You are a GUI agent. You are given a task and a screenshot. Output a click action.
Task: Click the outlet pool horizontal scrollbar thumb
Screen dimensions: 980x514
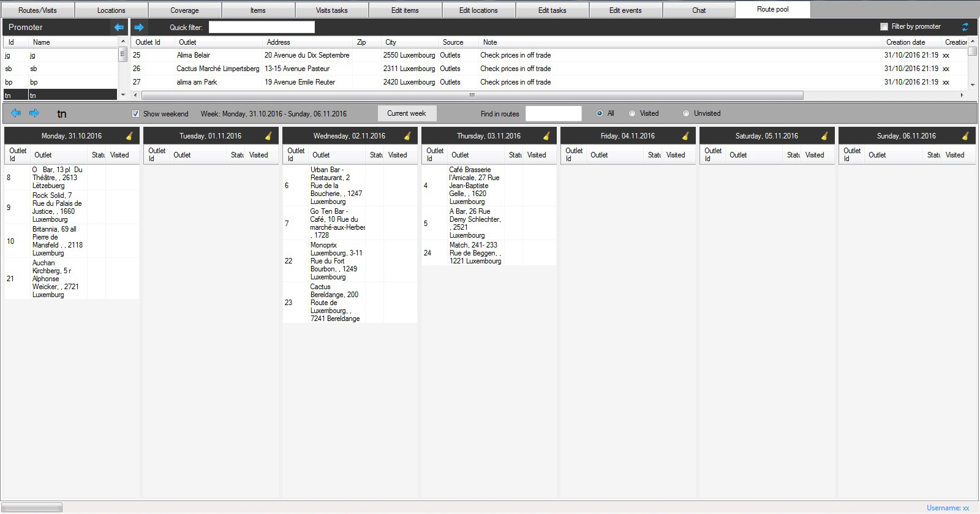point(472,95)
